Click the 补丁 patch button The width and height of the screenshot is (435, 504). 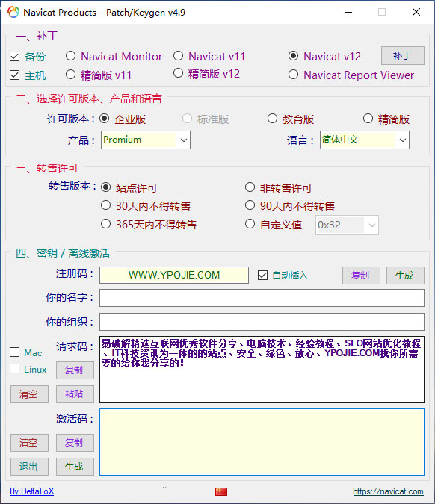coord(403,55)
